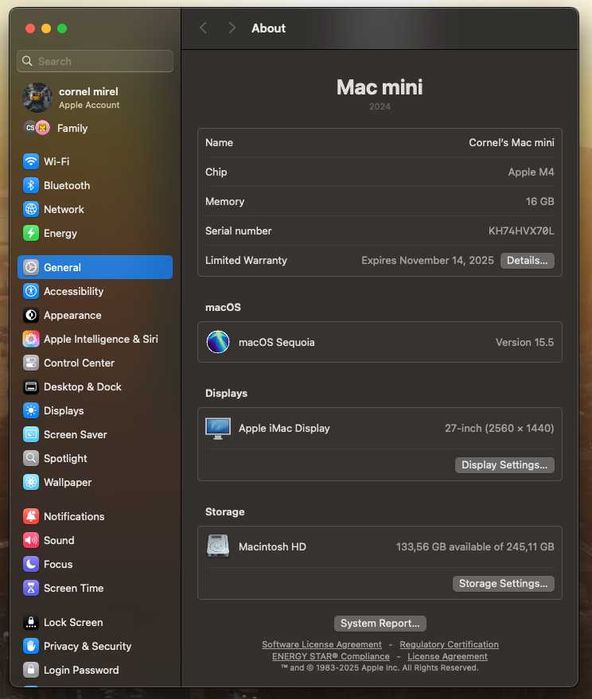The width and height of the screenshot is (592, 699).
Task: Open Apple Intelligence & Siri icon
Action: click(x=31, y=339)
